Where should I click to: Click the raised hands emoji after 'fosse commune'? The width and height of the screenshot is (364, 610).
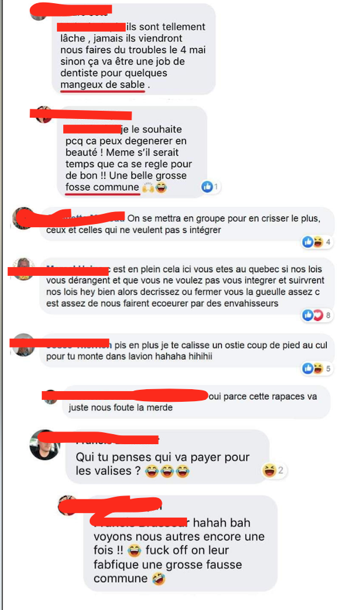click(148, 187)
